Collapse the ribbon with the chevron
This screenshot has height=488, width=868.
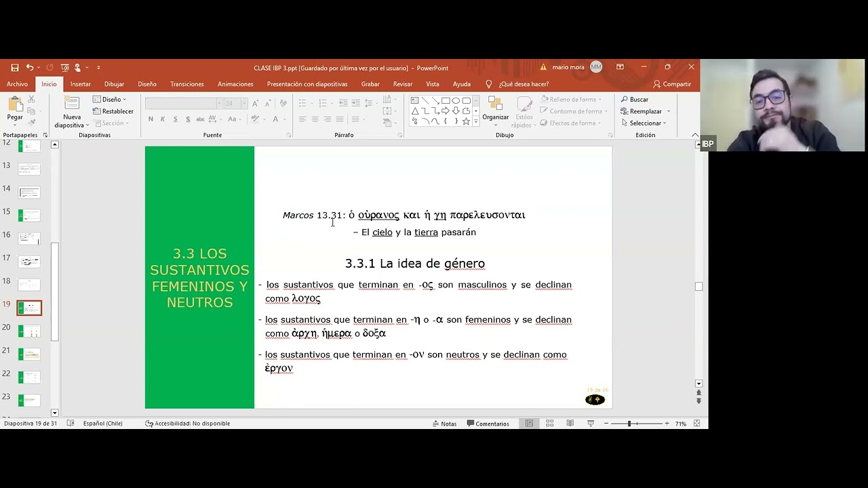(x=695, y=135)
